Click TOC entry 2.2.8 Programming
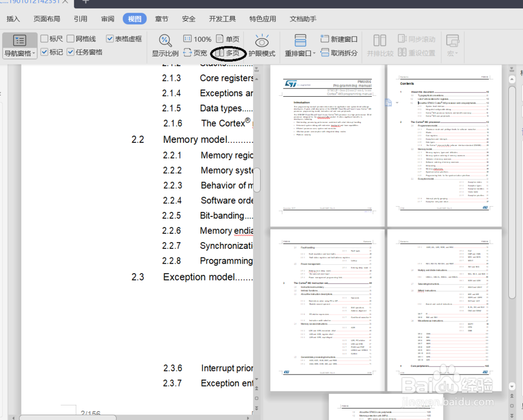This screenshot has width=523, height=420. [x=208, y=261]
